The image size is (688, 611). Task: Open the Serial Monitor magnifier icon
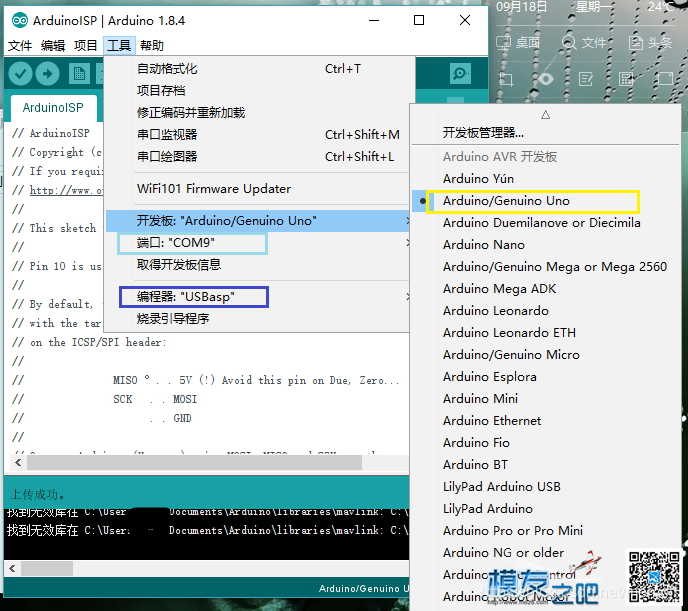460,73
